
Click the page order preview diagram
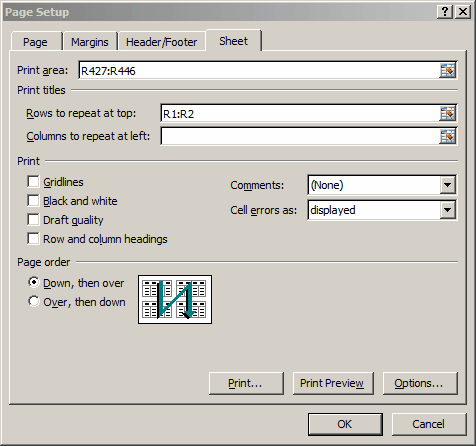(x=175, y=299)
